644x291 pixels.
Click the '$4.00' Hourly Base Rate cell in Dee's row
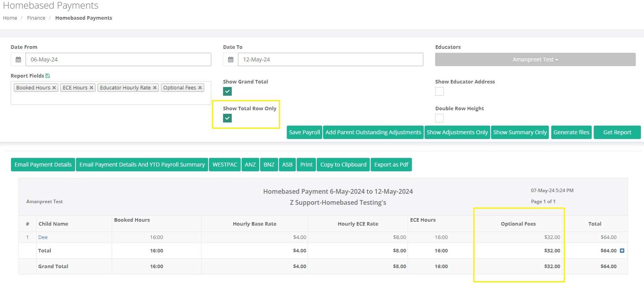(x=300, y=237)
